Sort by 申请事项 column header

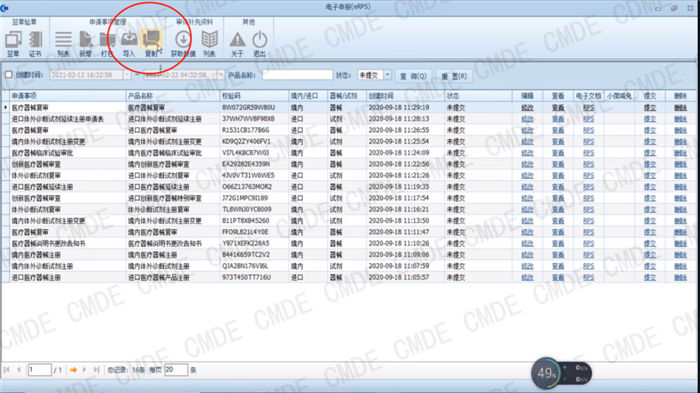click(x=68, y=96)
